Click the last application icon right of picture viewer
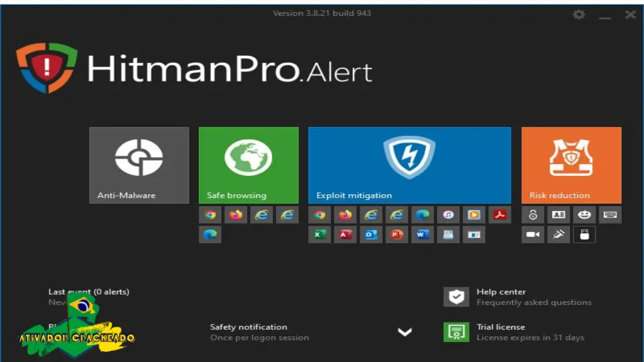 [474, 235]
